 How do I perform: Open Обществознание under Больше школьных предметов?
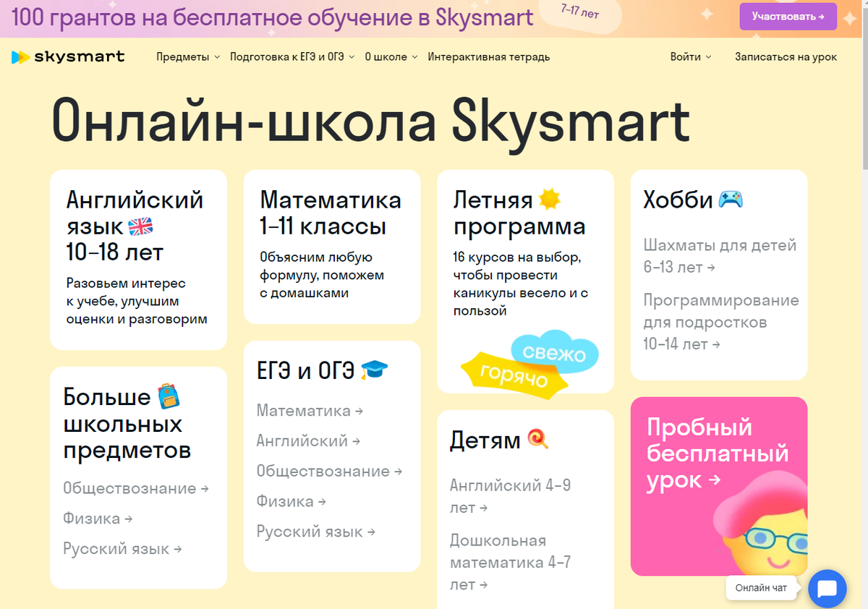pyautogui.click(x=136, y=489)
